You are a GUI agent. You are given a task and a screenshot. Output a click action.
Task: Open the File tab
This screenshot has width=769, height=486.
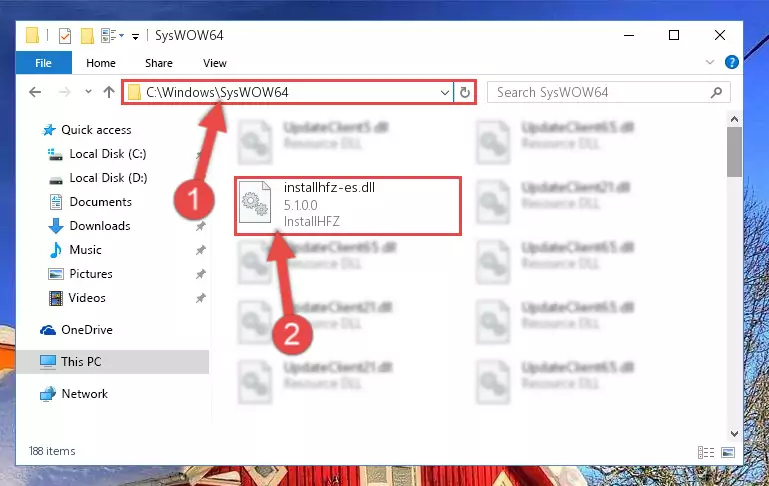point(44,63)
